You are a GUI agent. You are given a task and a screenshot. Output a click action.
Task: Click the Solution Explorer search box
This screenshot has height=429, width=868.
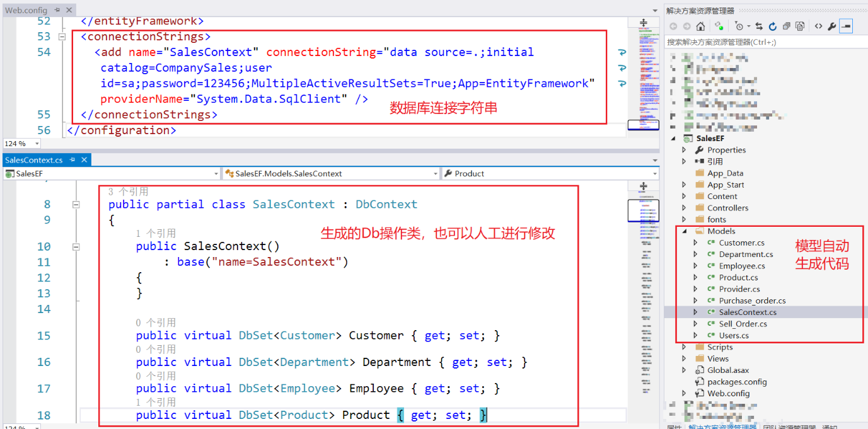[763, 42]
